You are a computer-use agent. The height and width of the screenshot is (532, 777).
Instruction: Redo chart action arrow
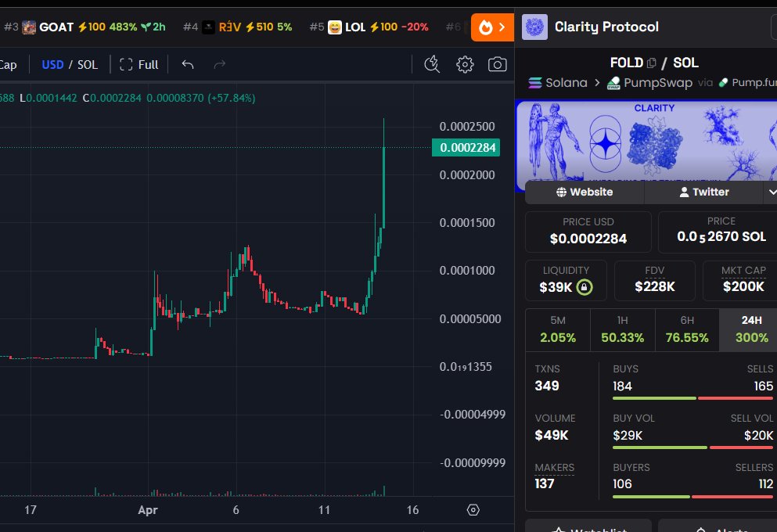coord(220,64)
